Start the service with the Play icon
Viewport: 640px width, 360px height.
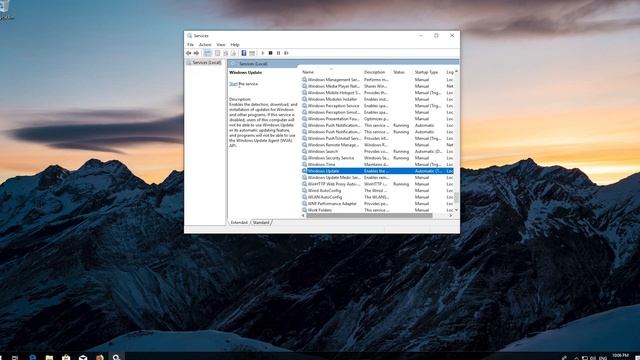263,53
